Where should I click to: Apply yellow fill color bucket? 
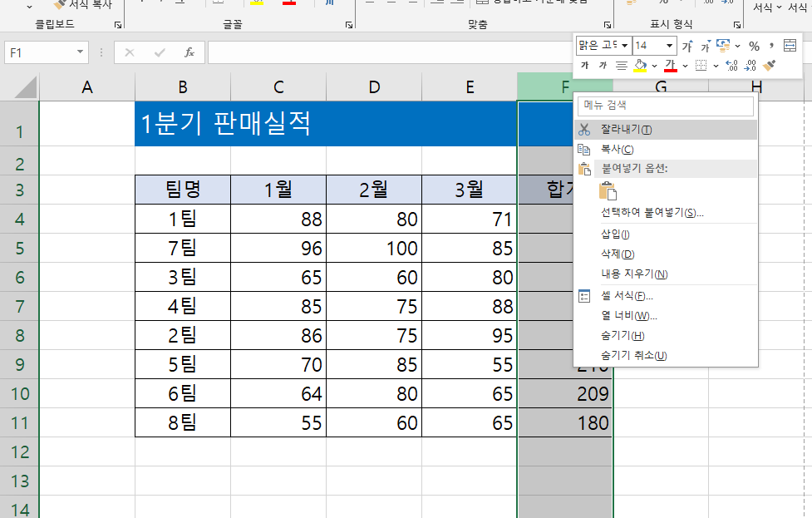(x=641, y=65)
